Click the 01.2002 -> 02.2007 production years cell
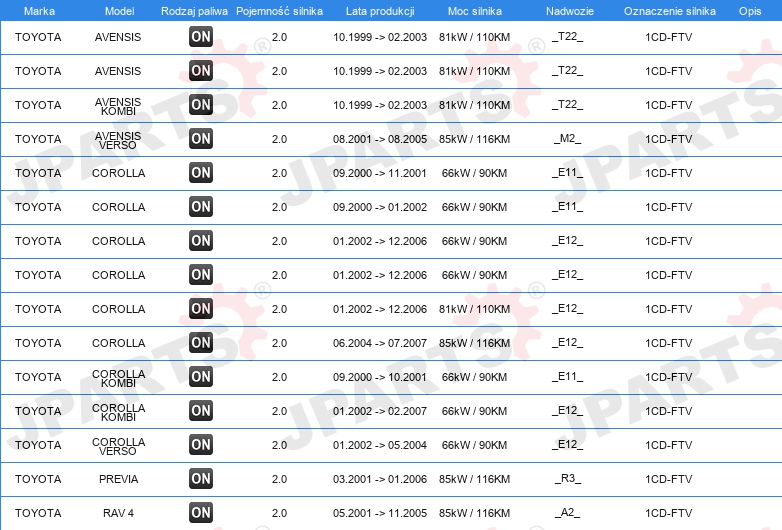The height and width of the screenshot is (530, 782). (380, 411)
